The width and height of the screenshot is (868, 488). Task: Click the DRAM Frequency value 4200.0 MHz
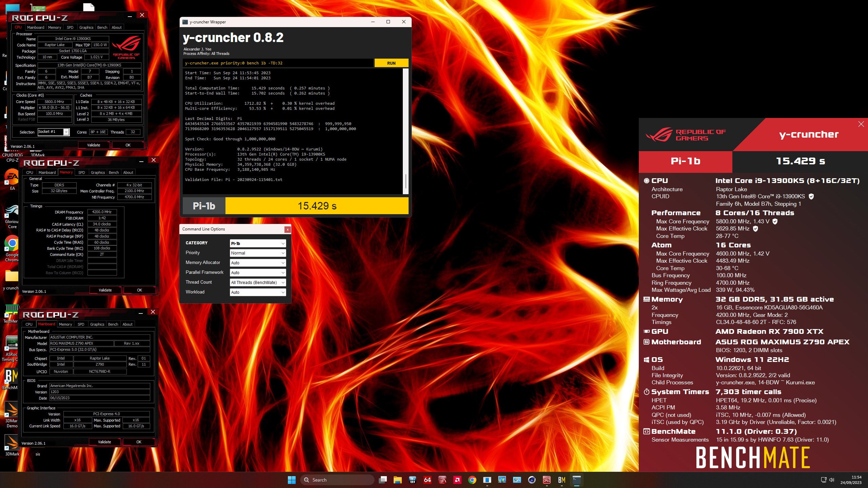(x=102, y=212)
